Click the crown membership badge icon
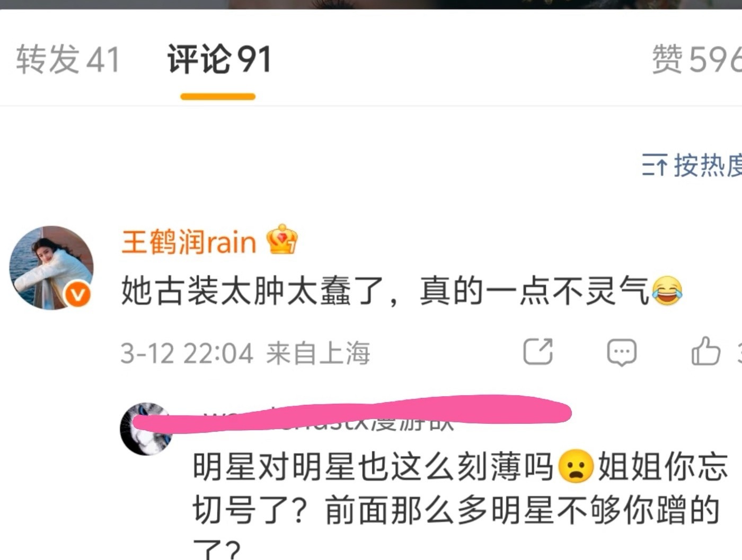This screenshot has height=560, width=742. point(282,239)
